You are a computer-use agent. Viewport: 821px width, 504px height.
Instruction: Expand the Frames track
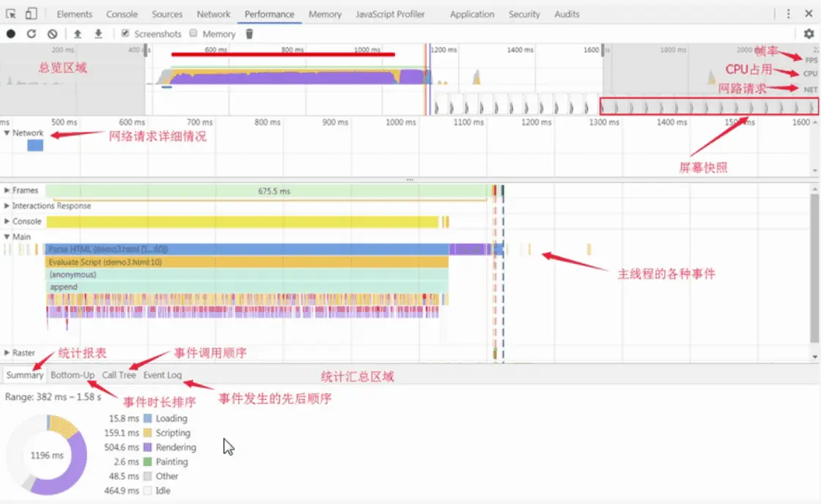click(7, 190)
